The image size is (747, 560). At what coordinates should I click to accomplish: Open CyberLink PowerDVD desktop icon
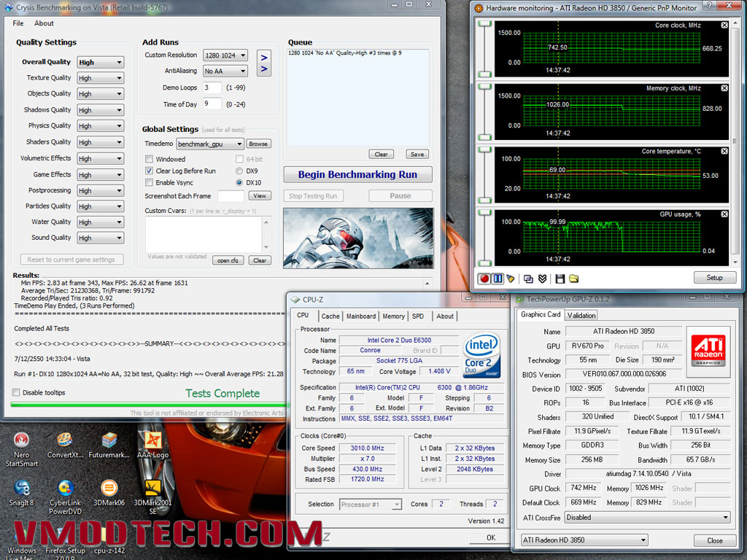pos(65,497)
